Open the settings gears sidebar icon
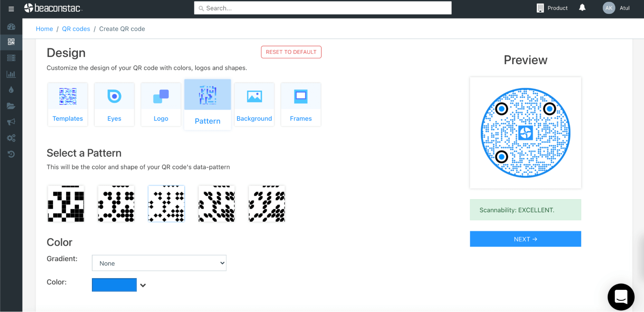Screen dimensions: 644x312 [11, 138]
